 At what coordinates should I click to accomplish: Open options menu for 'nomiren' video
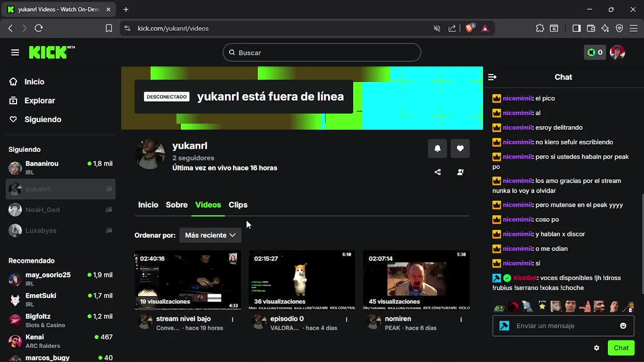[461, 319]
